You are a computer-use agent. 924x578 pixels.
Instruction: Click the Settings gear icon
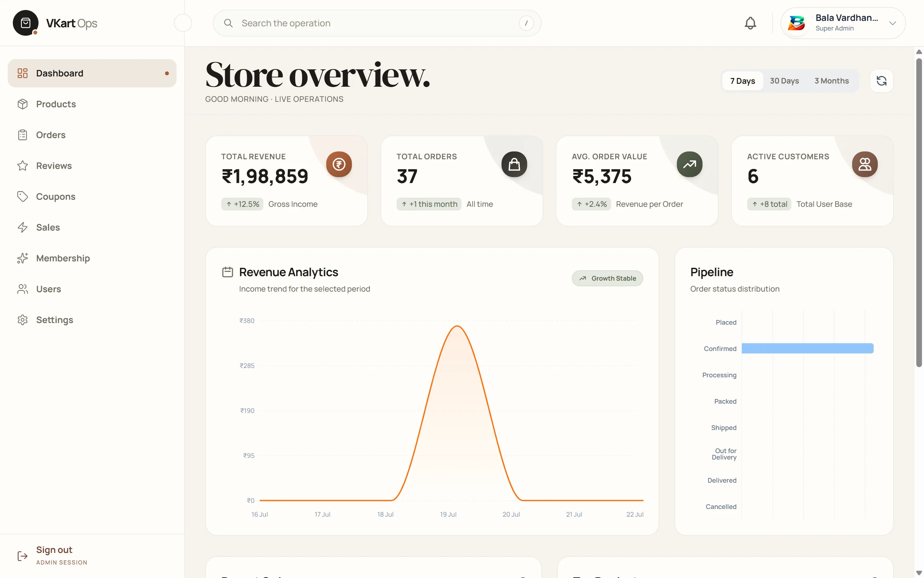[x=22, y=320]
